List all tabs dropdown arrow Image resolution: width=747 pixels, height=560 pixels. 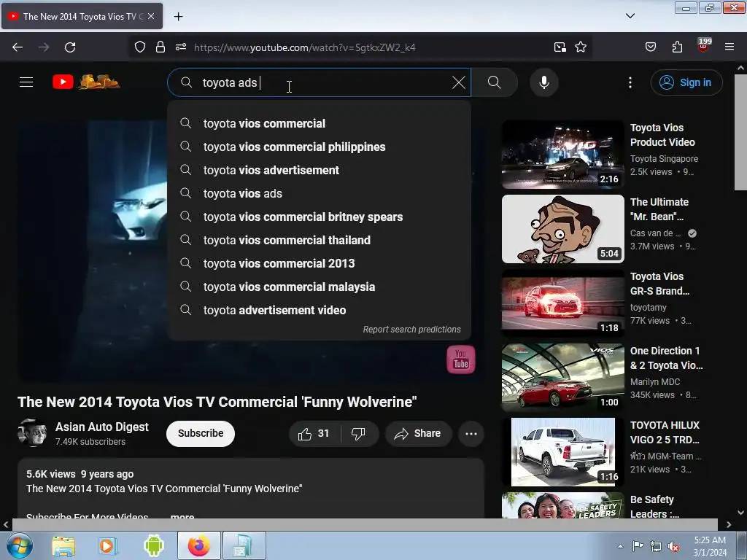pos(630,16)
